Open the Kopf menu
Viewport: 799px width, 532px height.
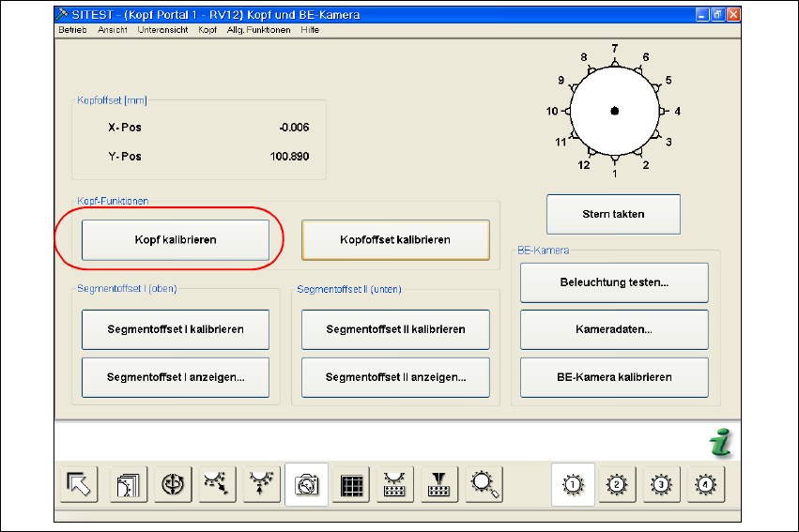pyautogui.click(x=207, y=30)
